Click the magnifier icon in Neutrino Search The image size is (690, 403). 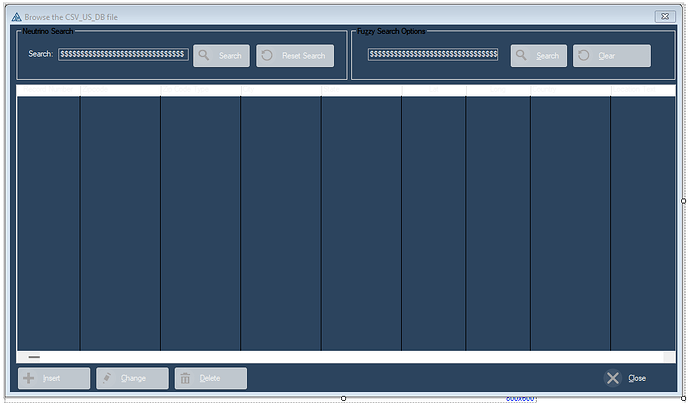[x=204, y=56]
